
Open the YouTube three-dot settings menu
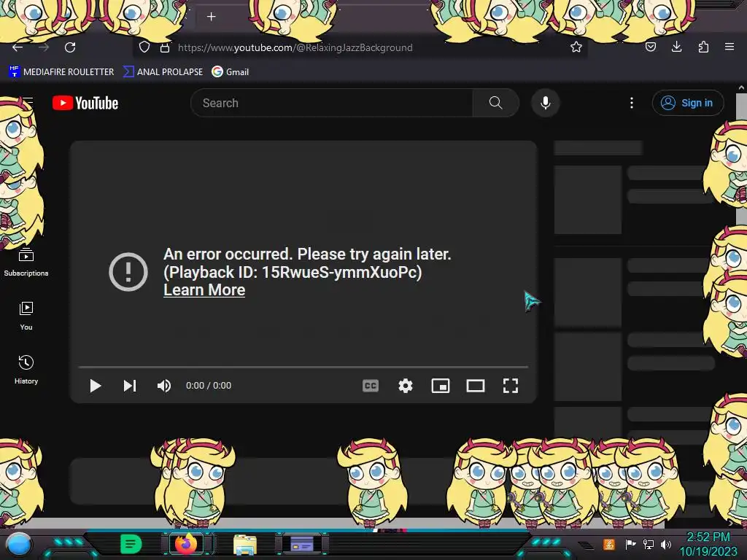[x=632, y=103]
